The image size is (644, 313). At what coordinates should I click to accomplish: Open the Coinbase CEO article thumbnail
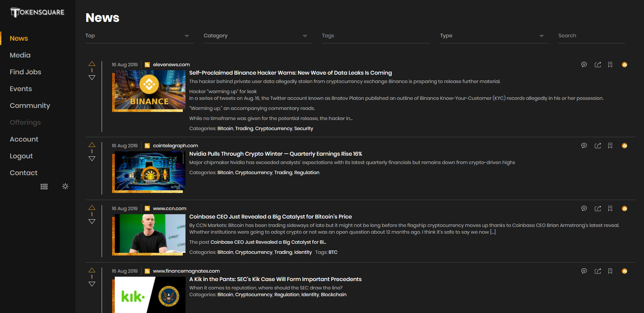pyautogui.click(x=149, y=234)
